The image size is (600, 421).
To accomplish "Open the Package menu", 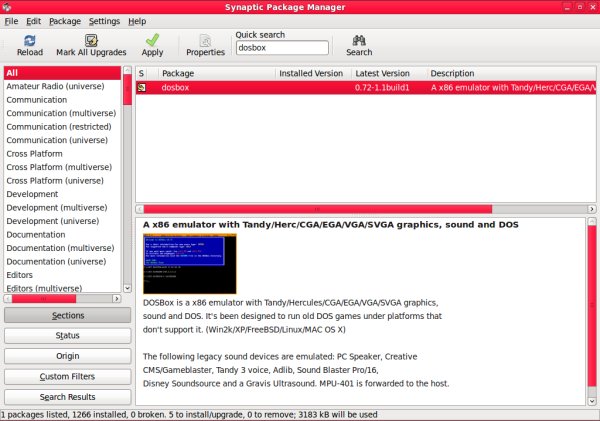I will [65, 21].
